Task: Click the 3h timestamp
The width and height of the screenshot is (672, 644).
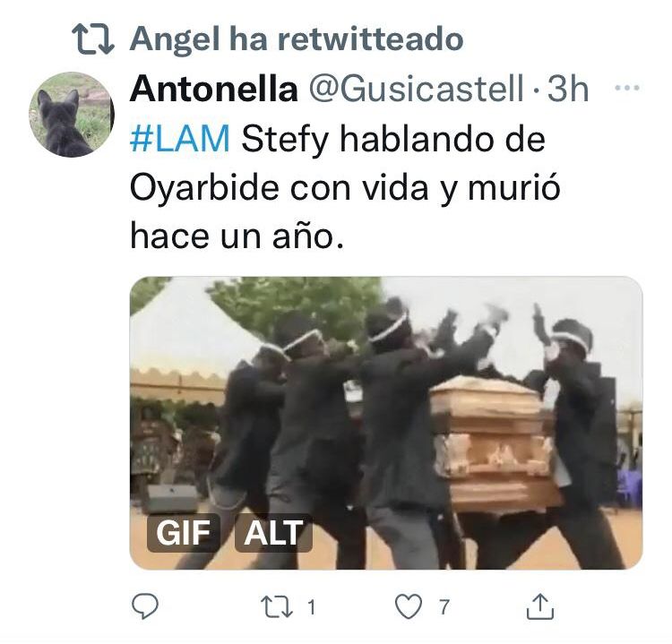Action: [x=568, y=90]
